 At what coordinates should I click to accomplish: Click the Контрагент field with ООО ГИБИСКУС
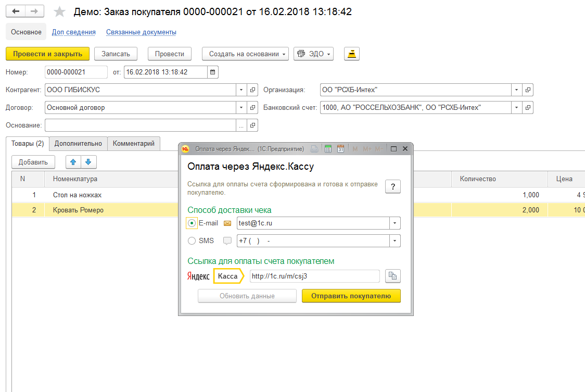pos(141,90)
